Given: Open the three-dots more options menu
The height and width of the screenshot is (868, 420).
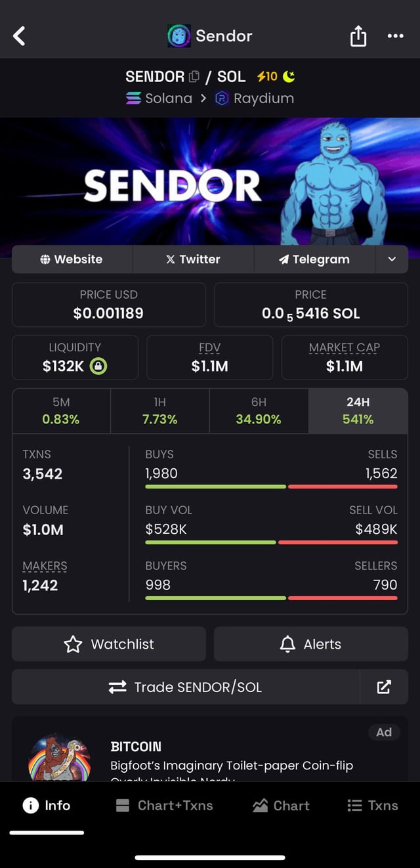Looking at the screenshot, I should tap(396, 36).
